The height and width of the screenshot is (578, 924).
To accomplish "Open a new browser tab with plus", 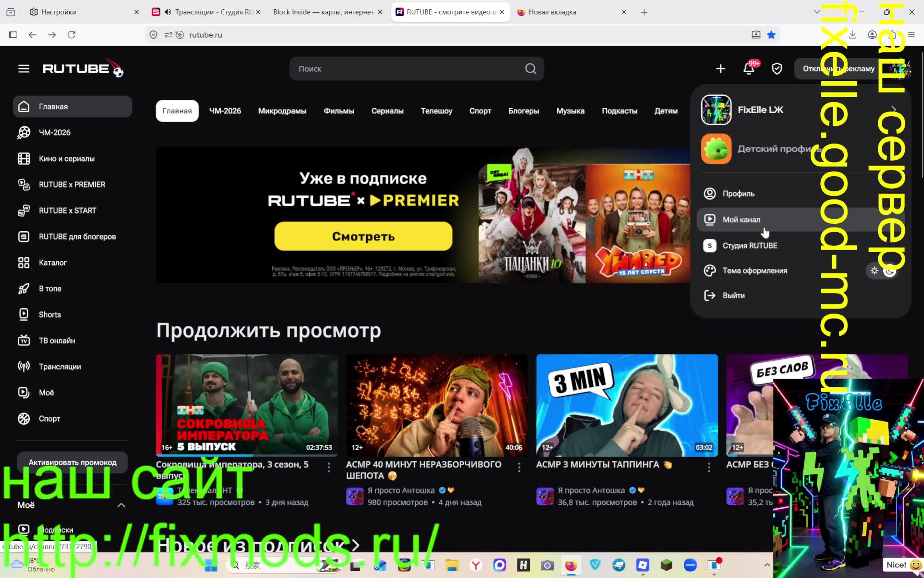I will click(644, 12).
